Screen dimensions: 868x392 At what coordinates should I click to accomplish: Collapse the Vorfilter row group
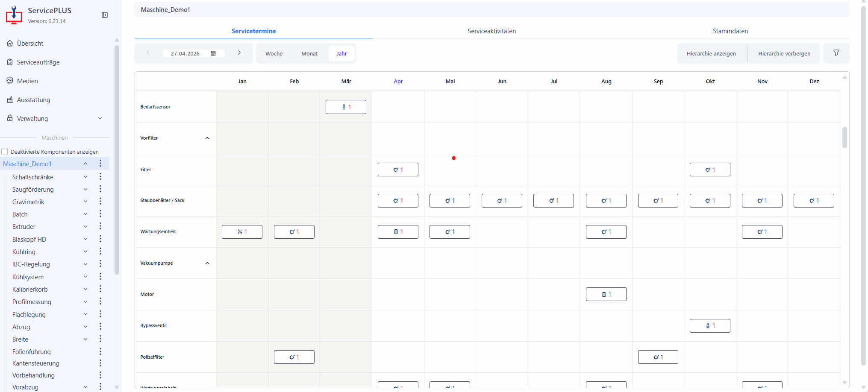pos(207,138)
